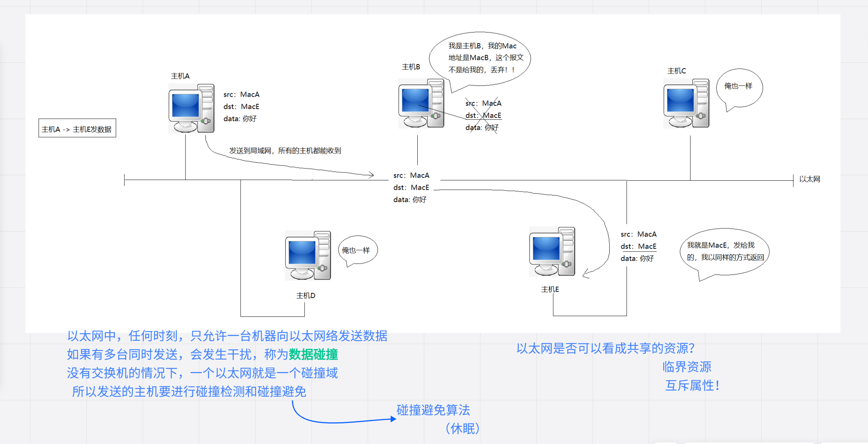Click the green '数据碰撞' highlighted text
868x444 pixels.
pyautogui.click(x=313, y=354)
